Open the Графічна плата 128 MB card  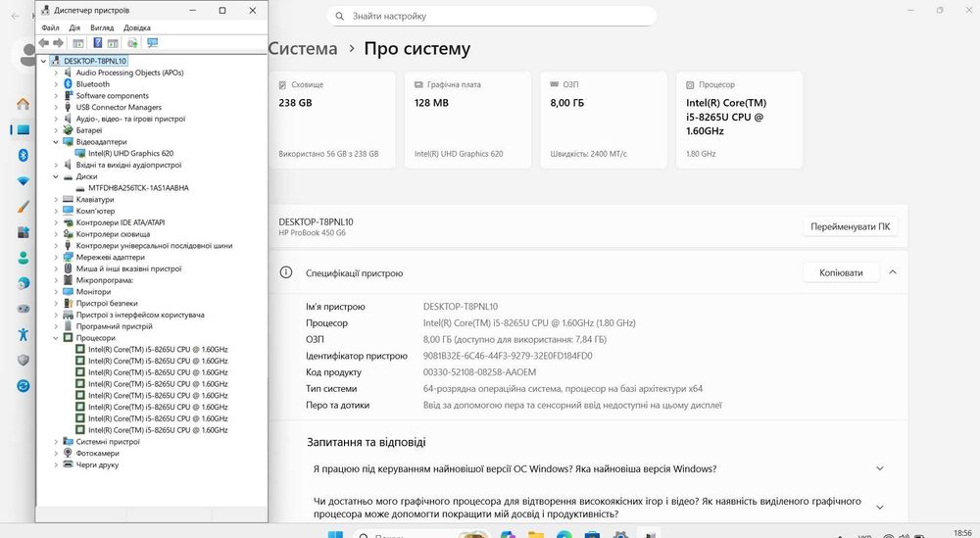tap(467, 120)
